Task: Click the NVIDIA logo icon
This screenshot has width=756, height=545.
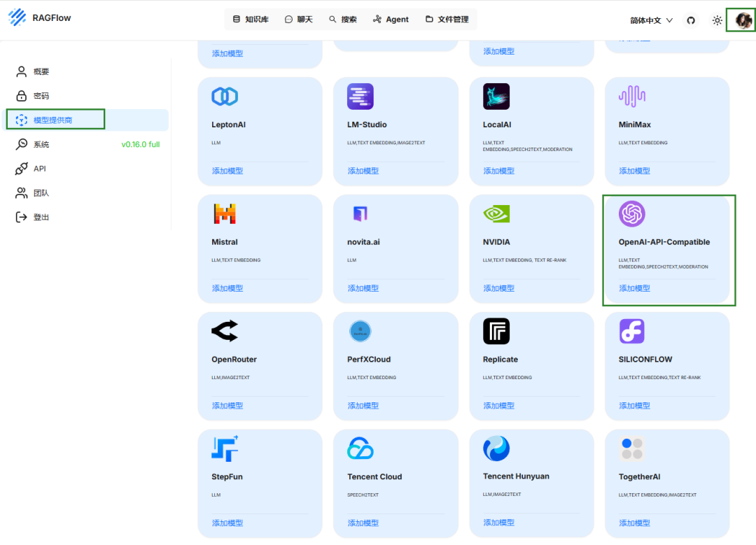Action: (x=496, y=214)
